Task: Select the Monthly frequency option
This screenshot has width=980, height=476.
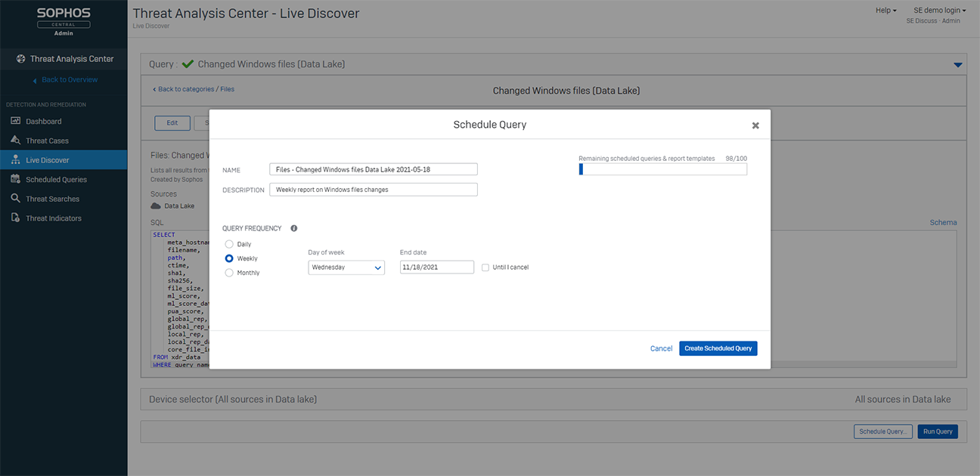Action: (x=229, y=273)
